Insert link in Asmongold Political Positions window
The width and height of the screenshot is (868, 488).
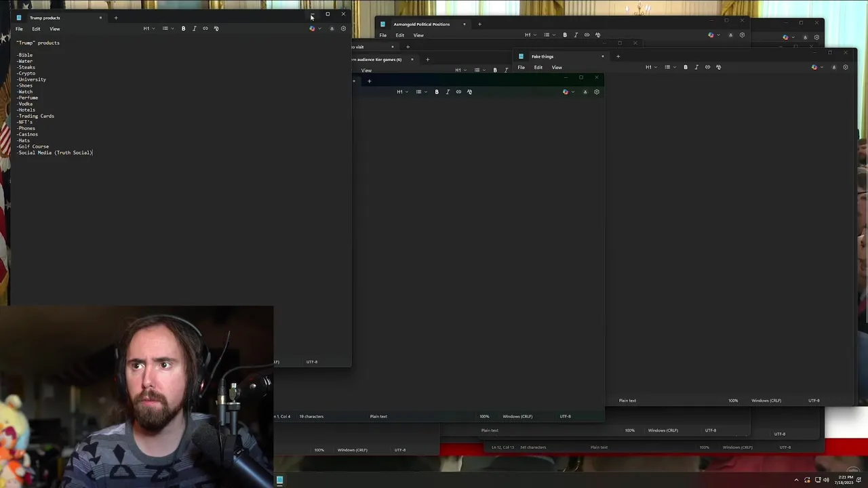[587, 35]
